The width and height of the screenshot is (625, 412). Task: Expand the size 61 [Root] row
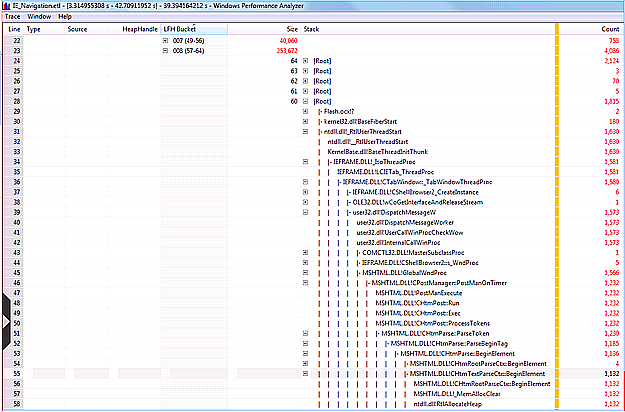(305, 91)
